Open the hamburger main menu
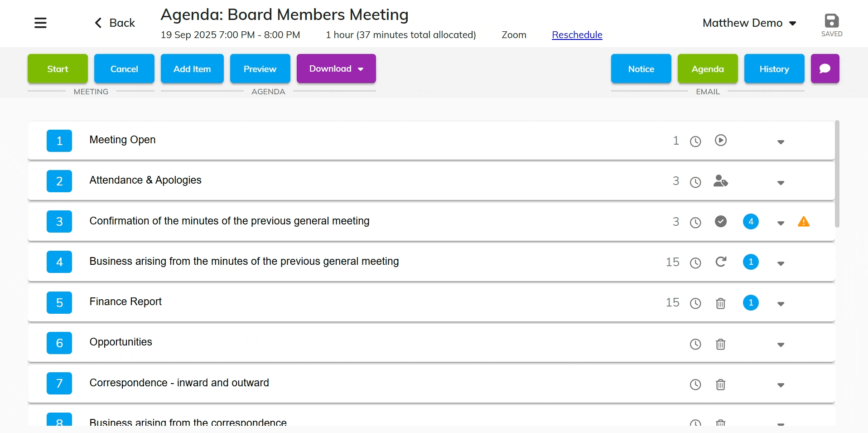This screenshot has height=433, width=868. click(40, 23)
